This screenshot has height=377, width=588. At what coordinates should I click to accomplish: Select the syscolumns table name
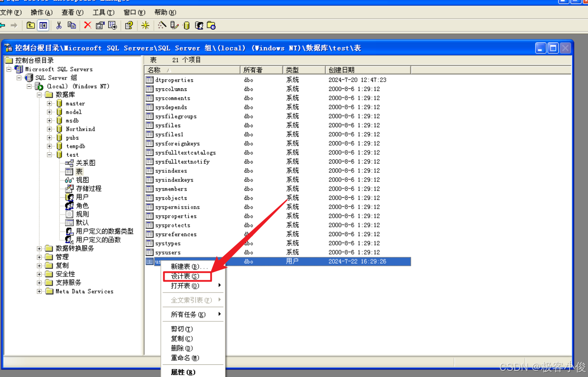[x=171, y=89]
